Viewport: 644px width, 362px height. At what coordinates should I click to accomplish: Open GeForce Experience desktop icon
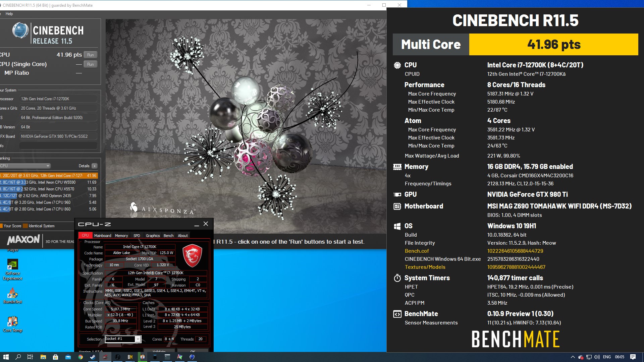coord(13,269)
